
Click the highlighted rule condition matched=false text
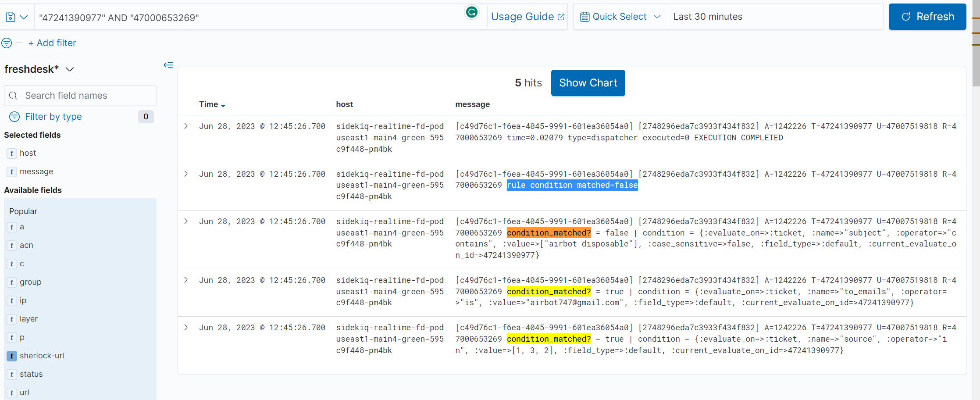point(572,185)
